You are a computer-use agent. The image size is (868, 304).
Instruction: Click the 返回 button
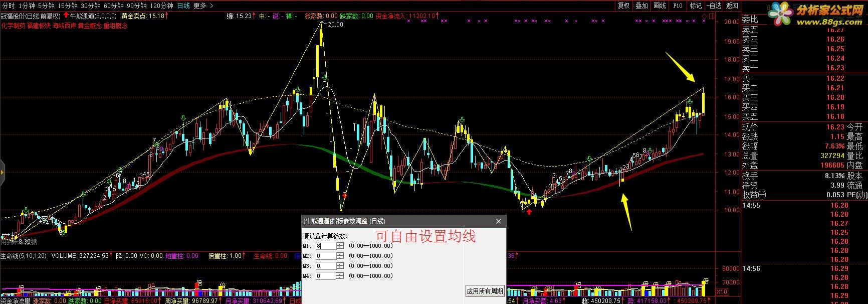click(x=732, y=6)
